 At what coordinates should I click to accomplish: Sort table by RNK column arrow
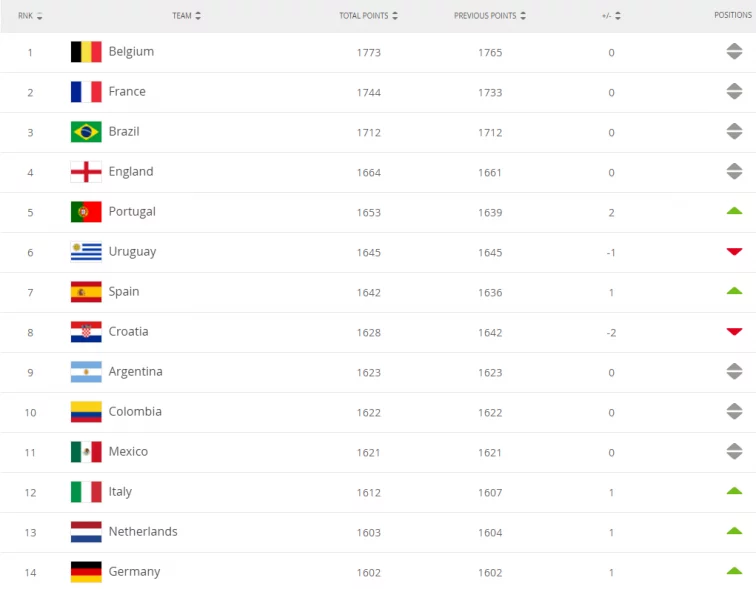[39, 16]
